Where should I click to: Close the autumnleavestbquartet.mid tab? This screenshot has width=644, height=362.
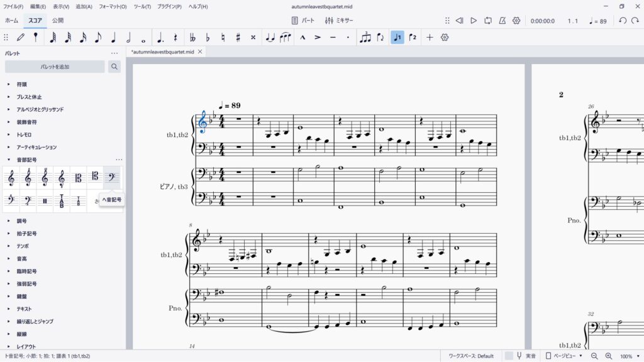click(x=200, y=52)
